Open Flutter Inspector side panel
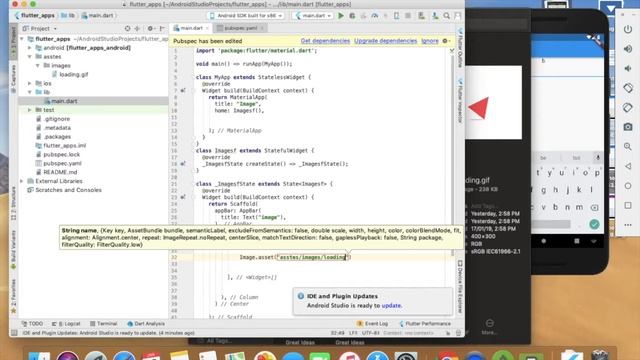This screenshot has height=360, width=640. [460, 101]
